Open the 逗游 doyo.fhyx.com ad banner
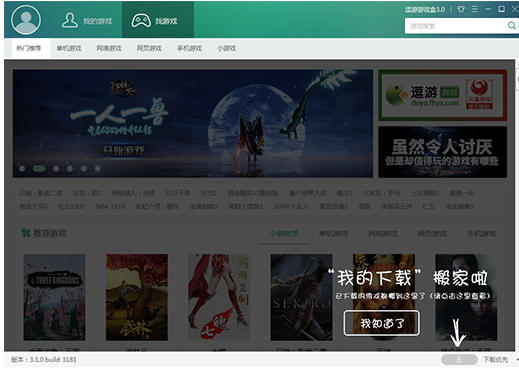The height and width of the screenshot is (369, 519). (443, 95)
